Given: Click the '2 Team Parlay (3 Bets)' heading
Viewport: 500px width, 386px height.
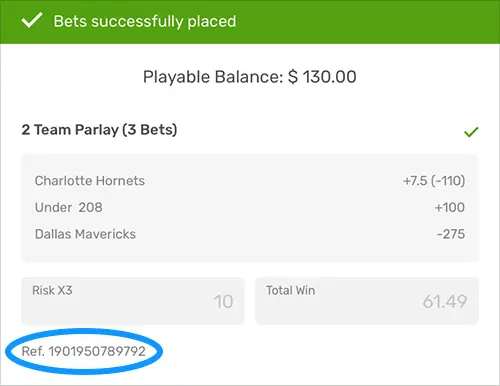Looking at the screenshot, I should pyautogui.click(x=99, y=130).
